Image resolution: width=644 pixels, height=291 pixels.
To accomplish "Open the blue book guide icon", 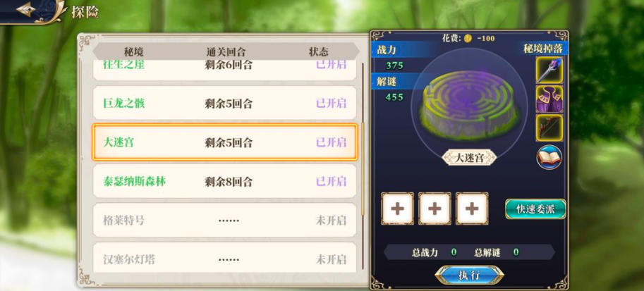I will click(x=549, y=157).
